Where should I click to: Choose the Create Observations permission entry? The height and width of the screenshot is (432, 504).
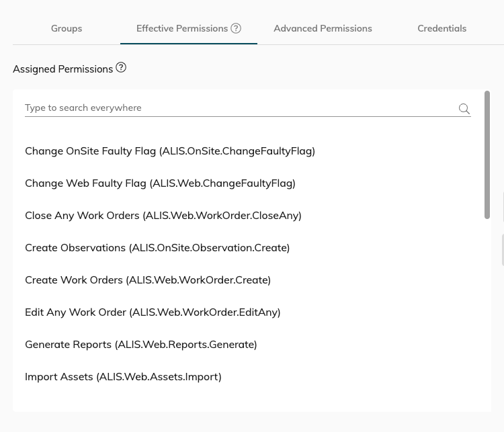[x=157, y=248]
